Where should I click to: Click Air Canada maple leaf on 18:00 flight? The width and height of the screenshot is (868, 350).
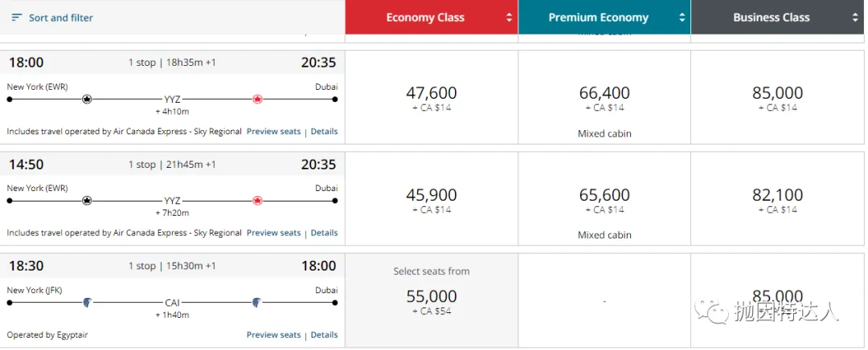(x=257, y=100)
